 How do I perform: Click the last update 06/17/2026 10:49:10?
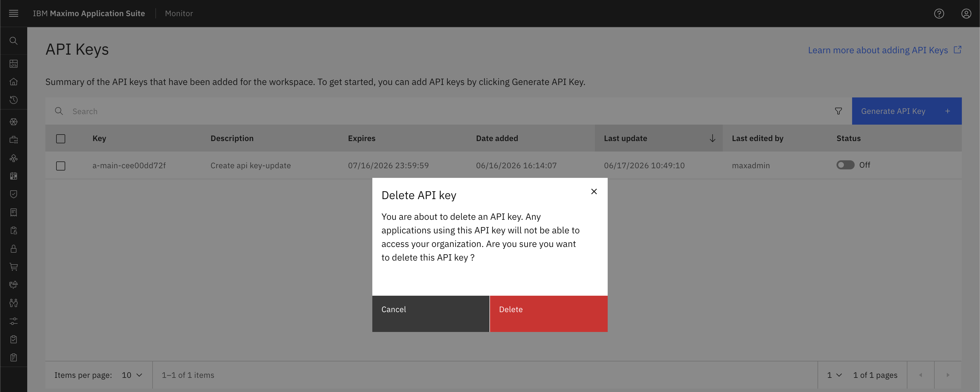(x=644, y=165)
